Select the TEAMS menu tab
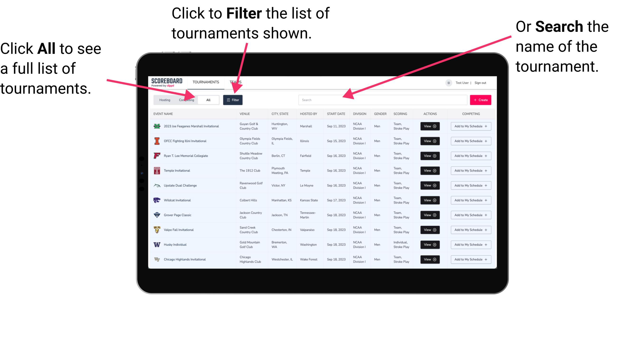 pos(236,82)
